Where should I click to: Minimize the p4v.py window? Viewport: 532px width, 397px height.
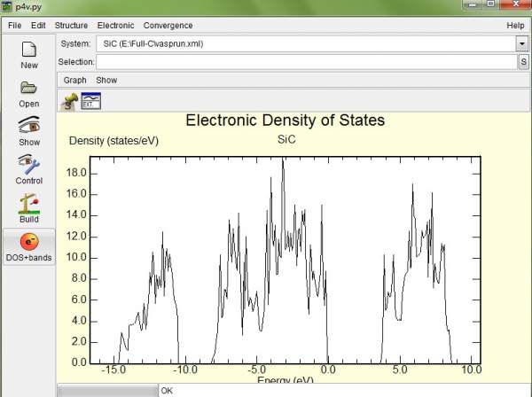pyautogui.click(x=473, y=4)
